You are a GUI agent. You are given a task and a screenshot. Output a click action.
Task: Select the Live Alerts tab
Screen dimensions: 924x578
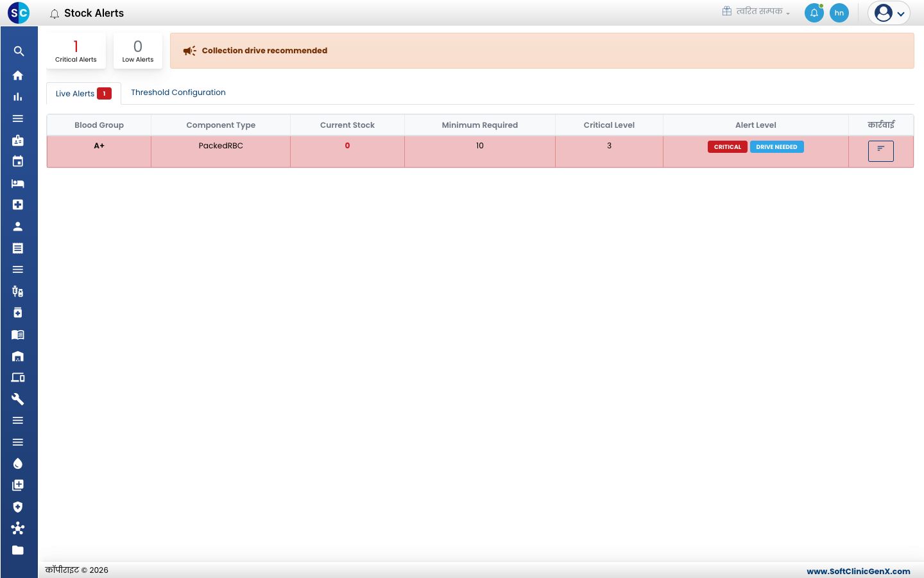click(x=83, y=94)
